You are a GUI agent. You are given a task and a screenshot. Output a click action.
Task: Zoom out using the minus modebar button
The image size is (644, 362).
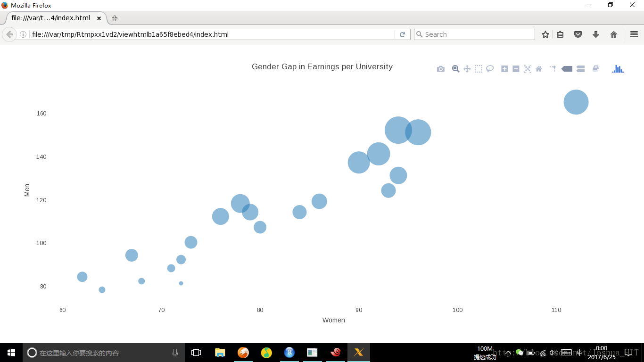tap(516, 69)
